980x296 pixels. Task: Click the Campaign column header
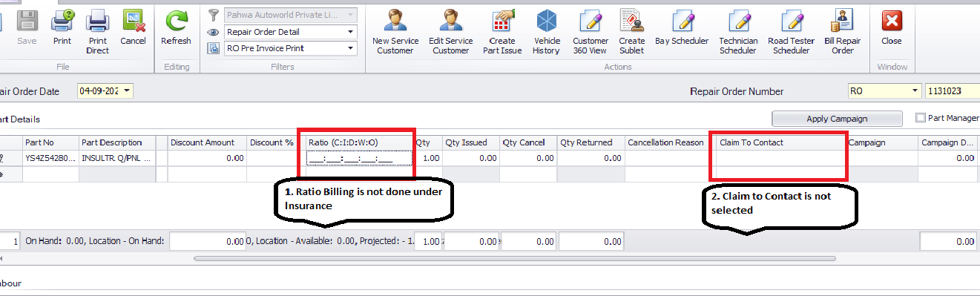click(882, 142)
